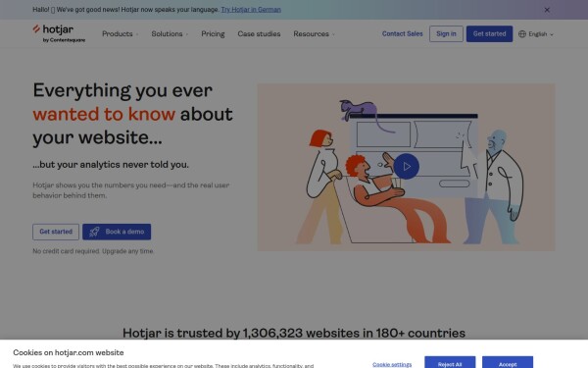Click 'Cookies on hotjar.com website' heading
Viewport: 588px width, 368px height.
pyautogui.click(x=69, y=352)
